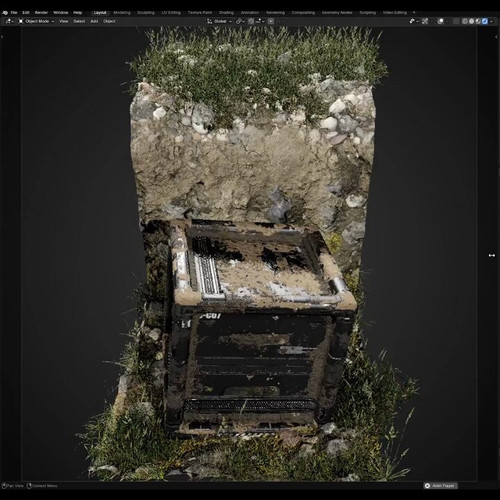
Task: Toggle X-ray view button
Action: tap(456, 21)
